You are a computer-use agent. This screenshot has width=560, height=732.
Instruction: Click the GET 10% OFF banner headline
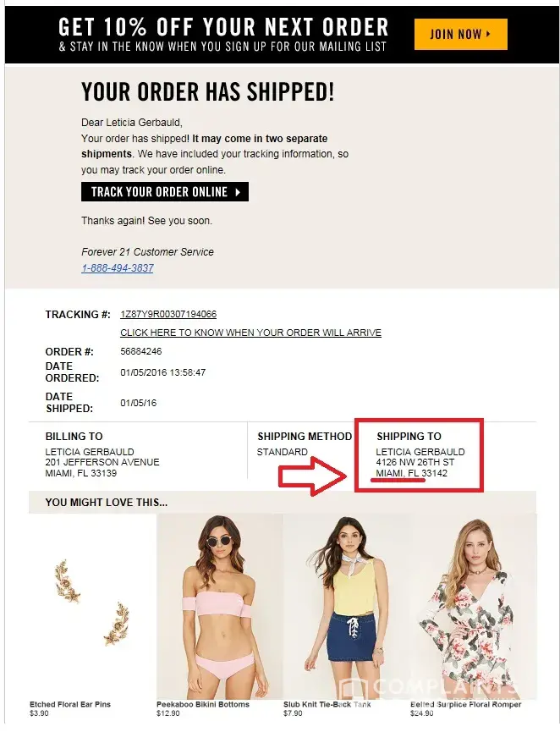click(x=223, y=27)
